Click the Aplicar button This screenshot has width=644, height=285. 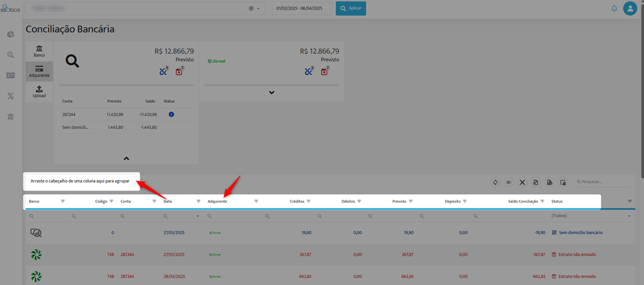point(351,8)
